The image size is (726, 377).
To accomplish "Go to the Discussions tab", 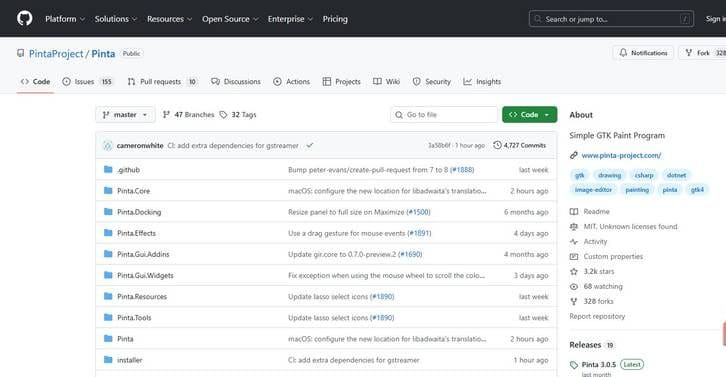I will tap(236, 82).
